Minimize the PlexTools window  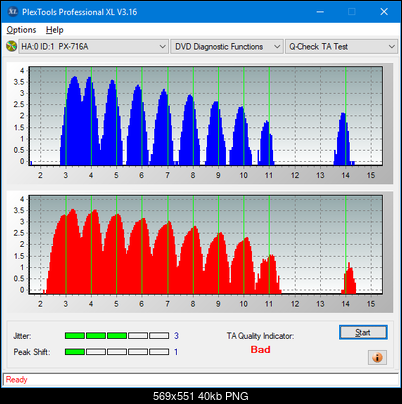[x=320, y=12]
